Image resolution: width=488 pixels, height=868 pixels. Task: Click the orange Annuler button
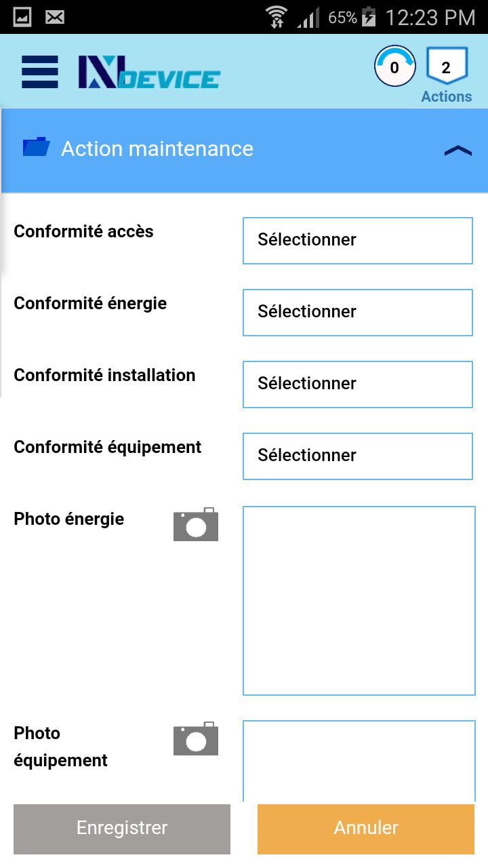pos(366,829)
